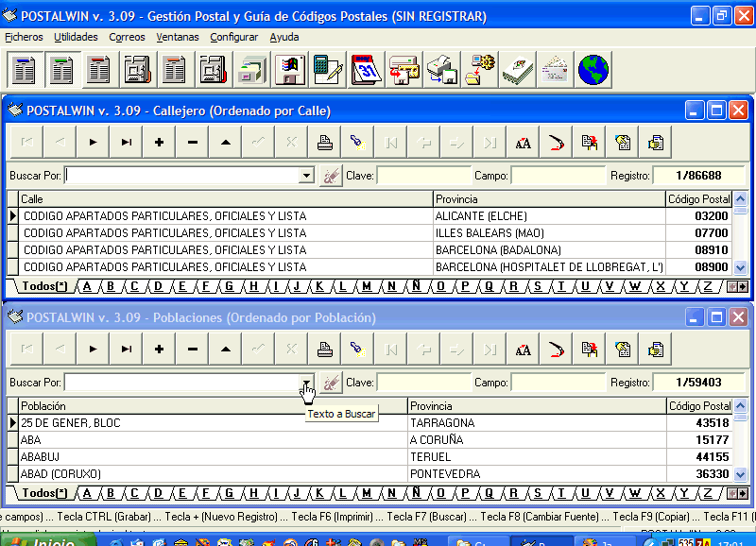Click the flashlight search icon in Callejero

click(x=358, y=142)
